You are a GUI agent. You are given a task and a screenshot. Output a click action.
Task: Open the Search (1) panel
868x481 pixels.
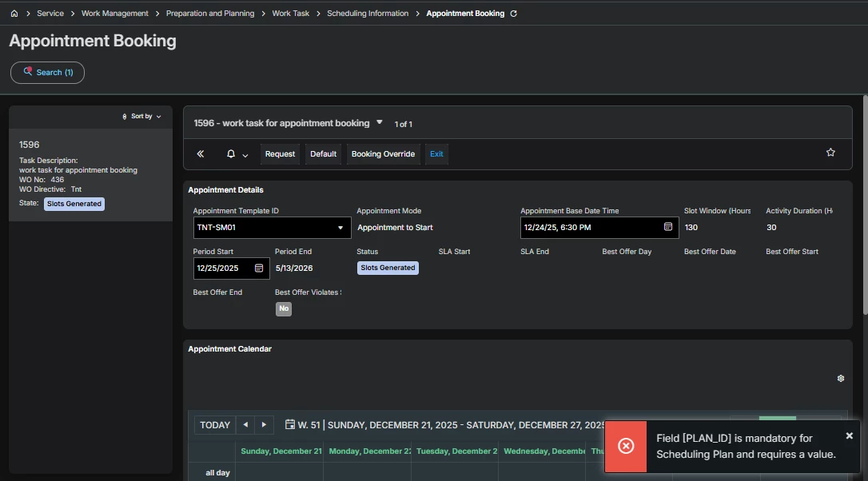coord(46,72)
